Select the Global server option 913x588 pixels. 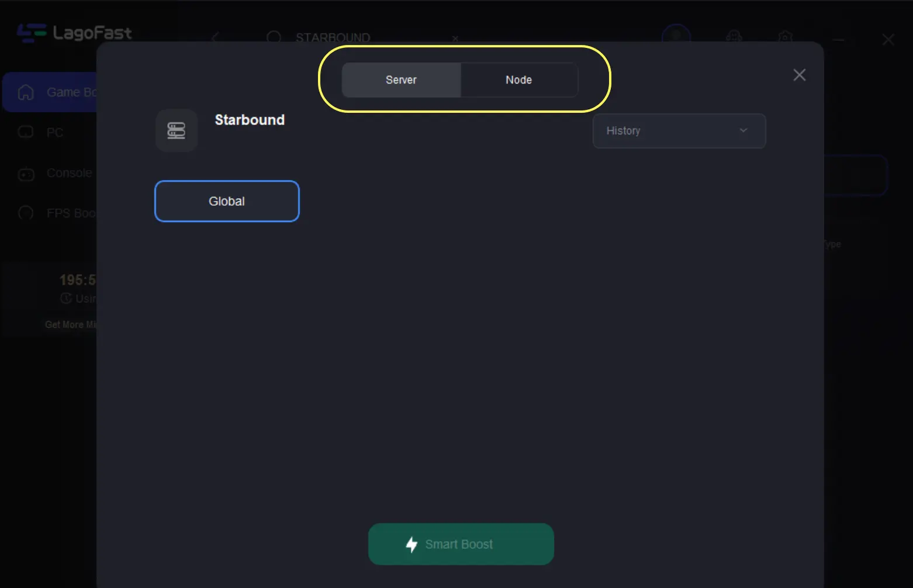[x=227, y=201]
